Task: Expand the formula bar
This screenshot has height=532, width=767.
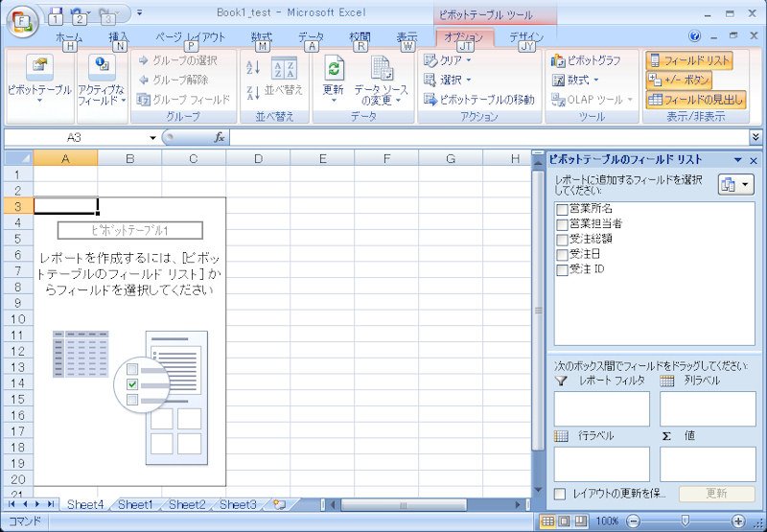Action: [756, 138]
